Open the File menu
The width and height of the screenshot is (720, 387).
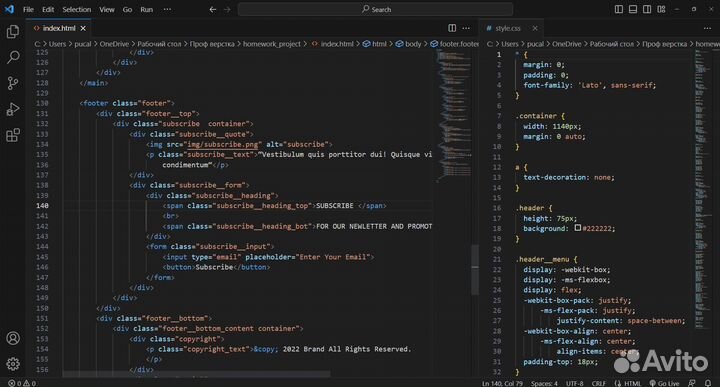[28, 9]
